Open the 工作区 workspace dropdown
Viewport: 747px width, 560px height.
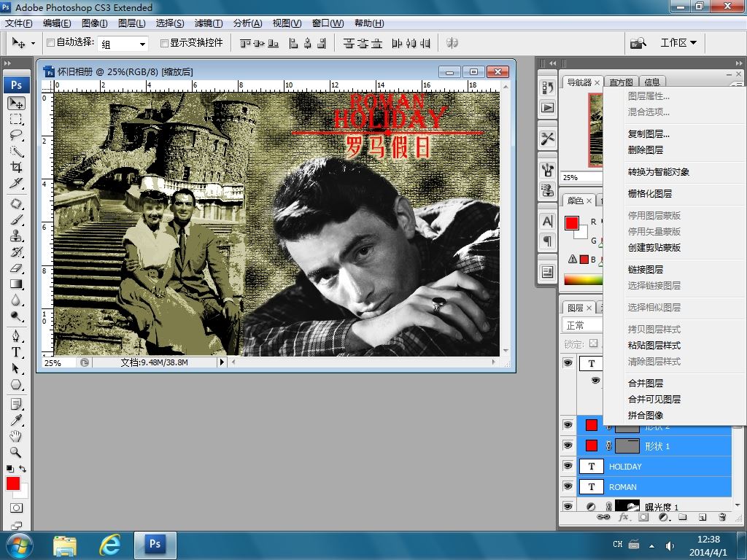point(678,43)
